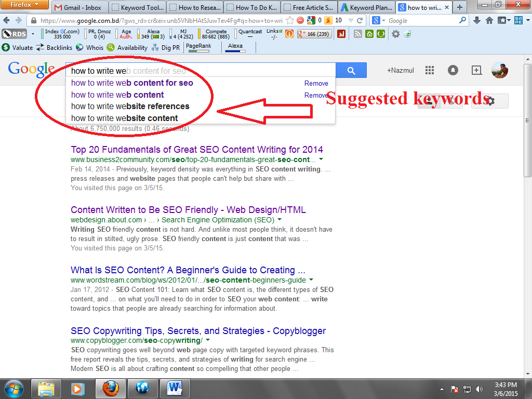Switch to How to Resea... tab

click(x=195, y=7)
